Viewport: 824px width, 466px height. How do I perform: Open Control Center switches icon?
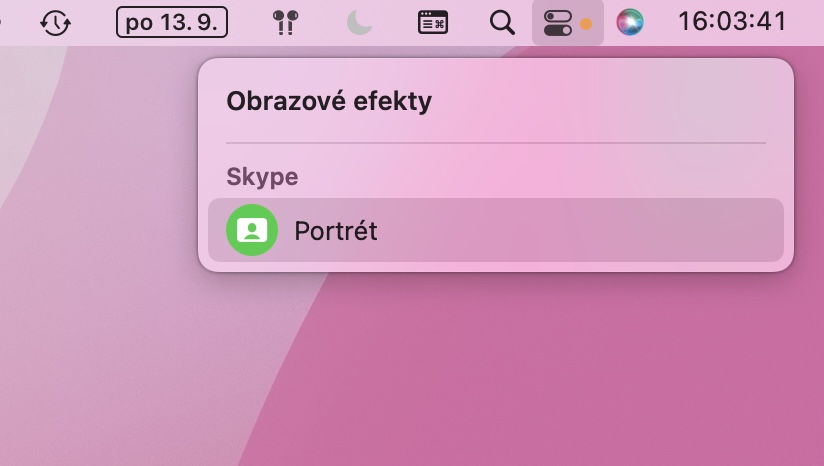click(558, 22)
